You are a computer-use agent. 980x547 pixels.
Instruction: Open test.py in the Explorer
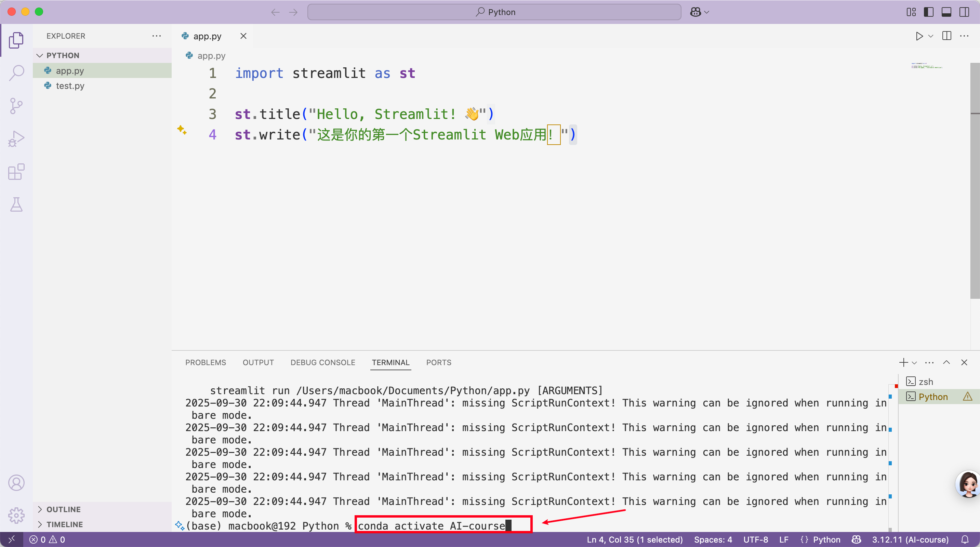point(70,86)
